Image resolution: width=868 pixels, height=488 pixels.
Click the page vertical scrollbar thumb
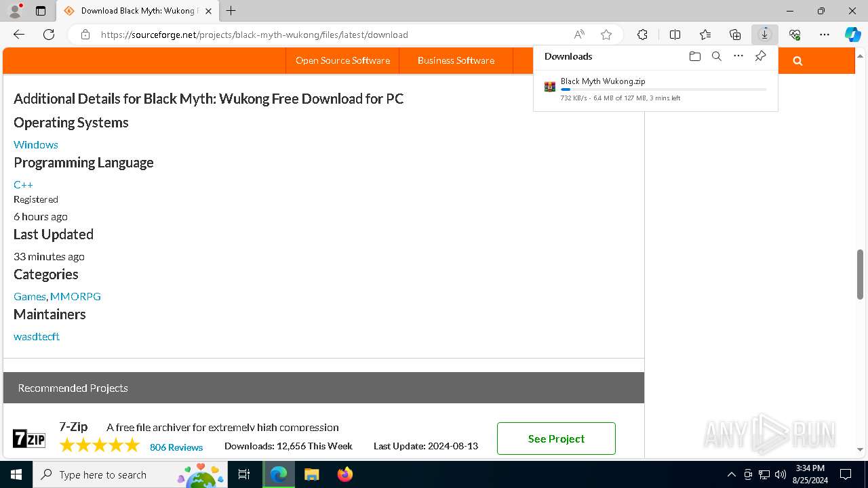[x=860, y=274]
